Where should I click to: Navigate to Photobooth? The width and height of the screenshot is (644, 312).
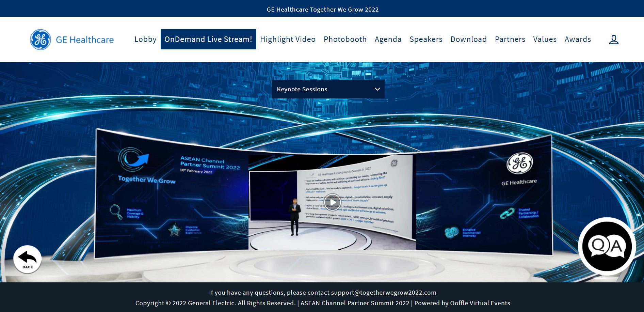(345, 40)
